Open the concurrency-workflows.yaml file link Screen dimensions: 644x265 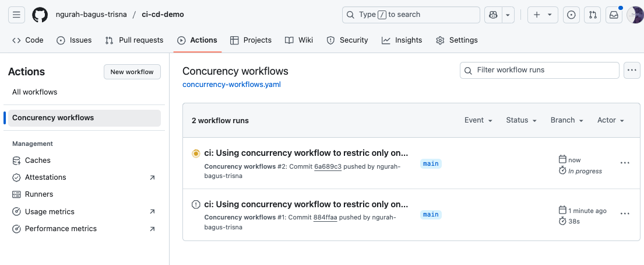[x=231, y=85]
